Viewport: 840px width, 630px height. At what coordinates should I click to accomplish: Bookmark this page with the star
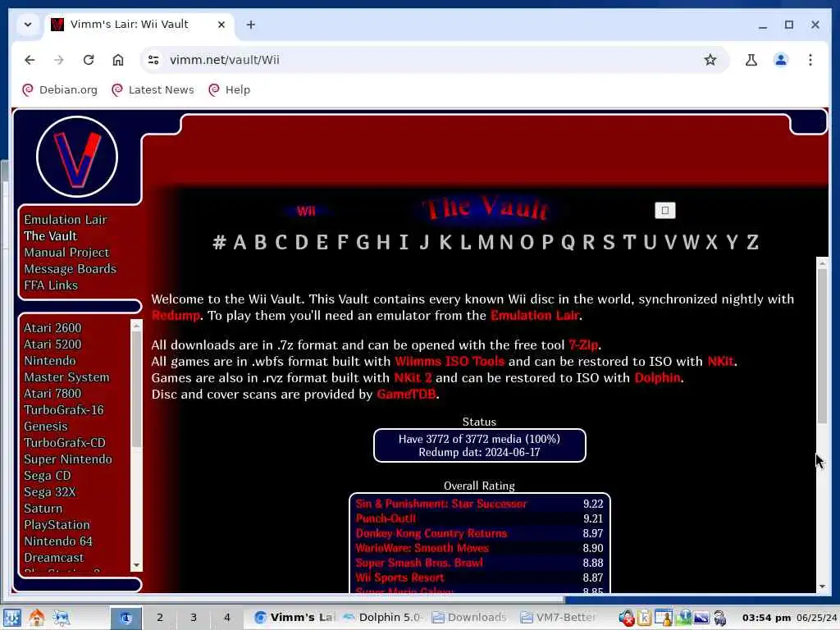(x=710, y=60)
